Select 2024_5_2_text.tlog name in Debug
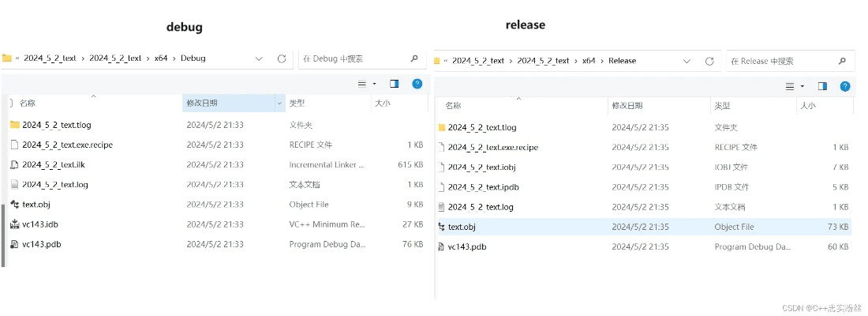Viewport: 868px width, 316px height. point(57,125)
